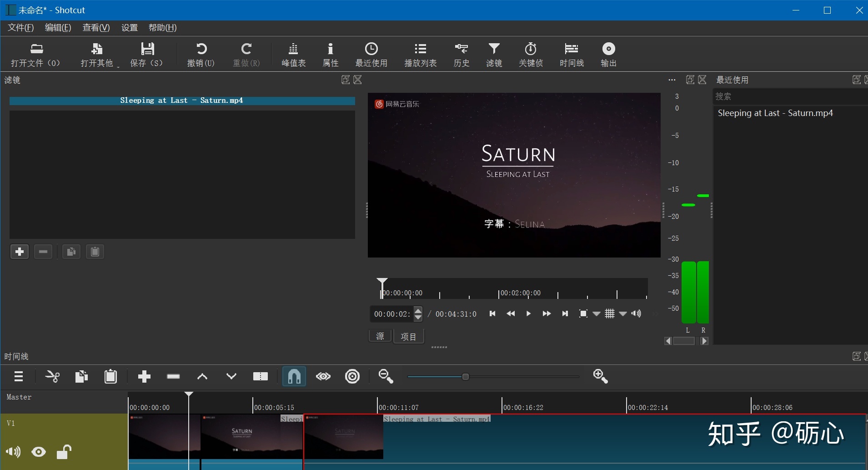Image resolution: width=868 pixels, height=470 pixels.
Task: Zoom in the timeline
Action: click(601, 376)
